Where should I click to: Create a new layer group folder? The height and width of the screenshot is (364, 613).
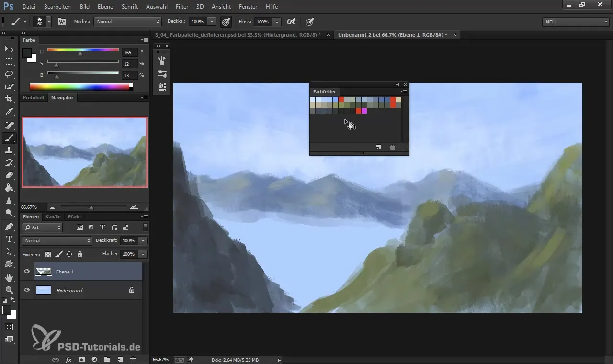pos(107,359)
